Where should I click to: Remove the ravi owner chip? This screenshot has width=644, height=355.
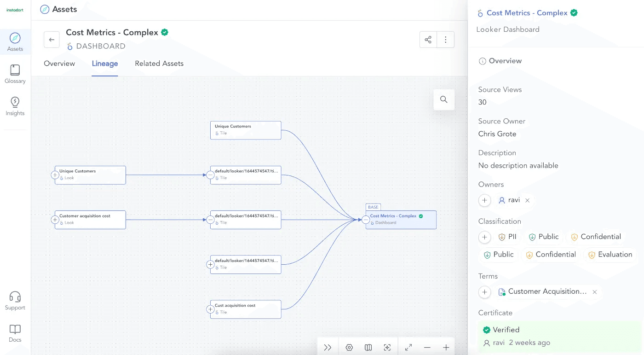(x=527, y=200)
